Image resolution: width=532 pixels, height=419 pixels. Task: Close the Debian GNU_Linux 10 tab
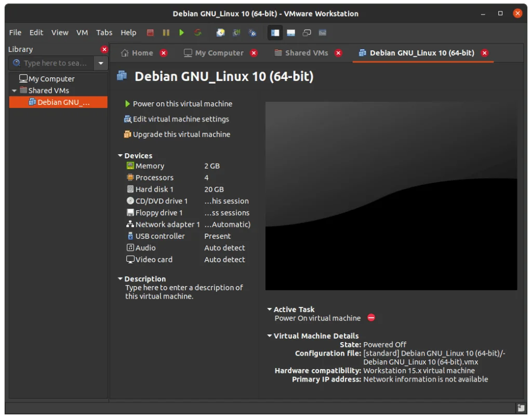pyautogui.click(x=485, y=53)
